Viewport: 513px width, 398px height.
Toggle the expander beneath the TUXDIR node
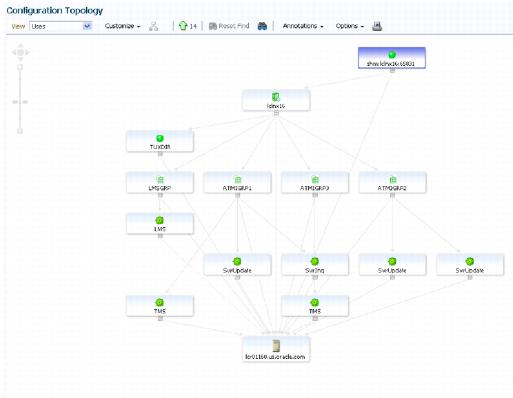160,154
